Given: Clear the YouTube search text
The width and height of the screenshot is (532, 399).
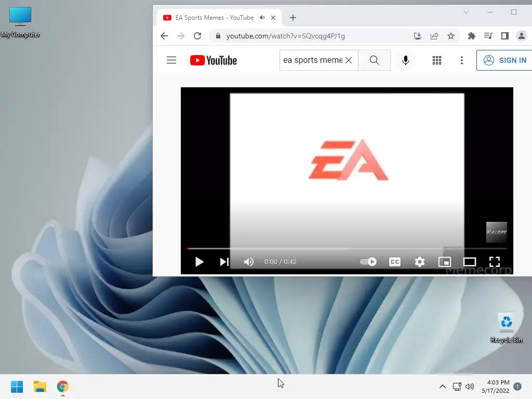Looking at the screenshot, I should 349,60.
